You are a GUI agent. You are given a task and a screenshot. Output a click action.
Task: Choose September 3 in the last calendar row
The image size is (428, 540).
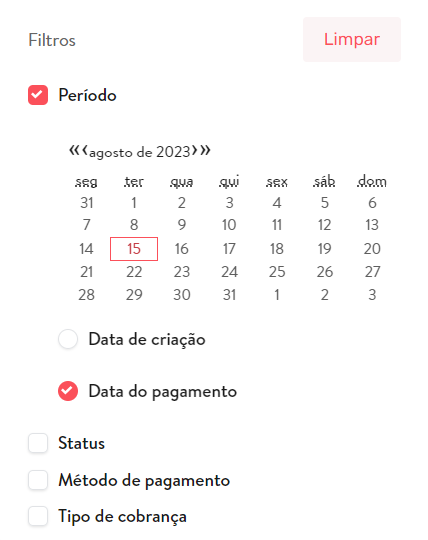(x=372, y=295)
